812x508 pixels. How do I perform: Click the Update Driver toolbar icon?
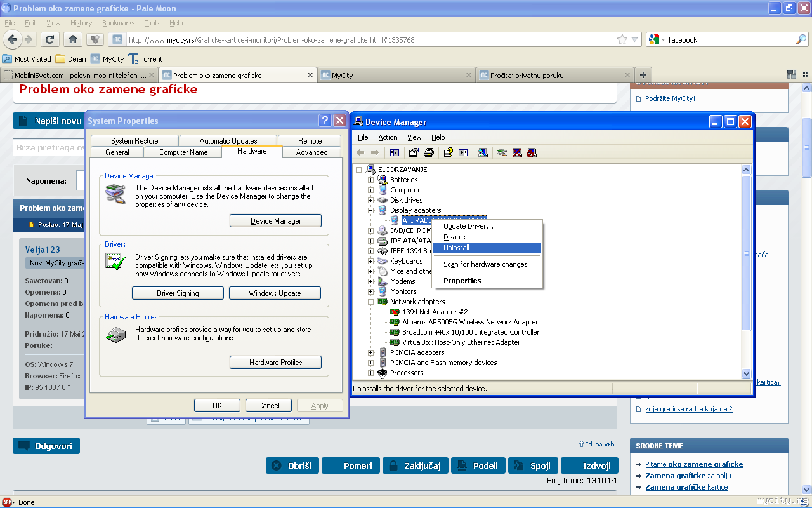coord(502,152)
